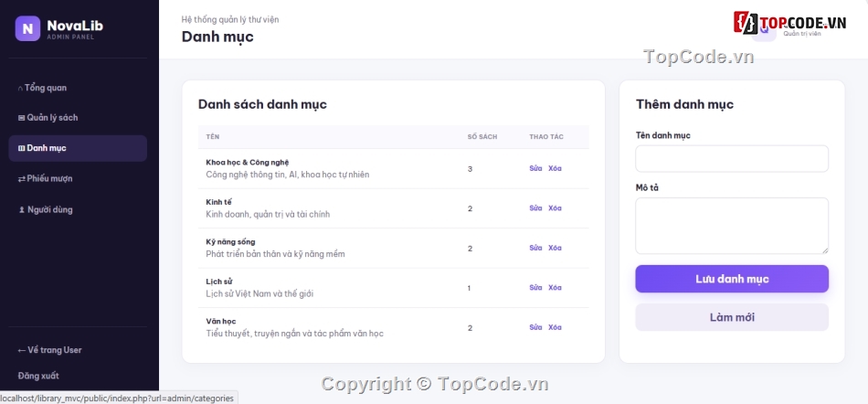The width and height of the screenshot is (868, 404).
Task: Click the Khoa học & Công nghệ name
Action: coord(248,163)
